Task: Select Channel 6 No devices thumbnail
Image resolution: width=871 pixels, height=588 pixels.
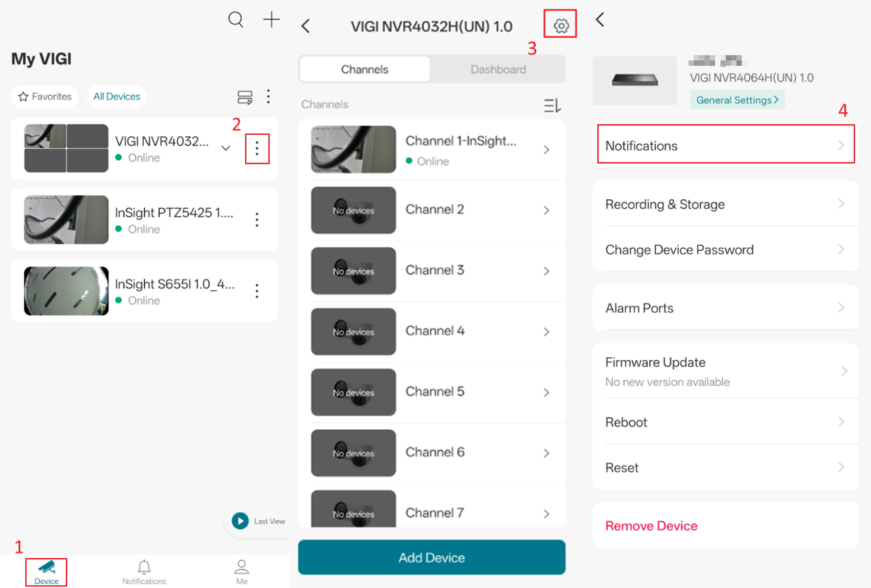Action: coord(353,453)
